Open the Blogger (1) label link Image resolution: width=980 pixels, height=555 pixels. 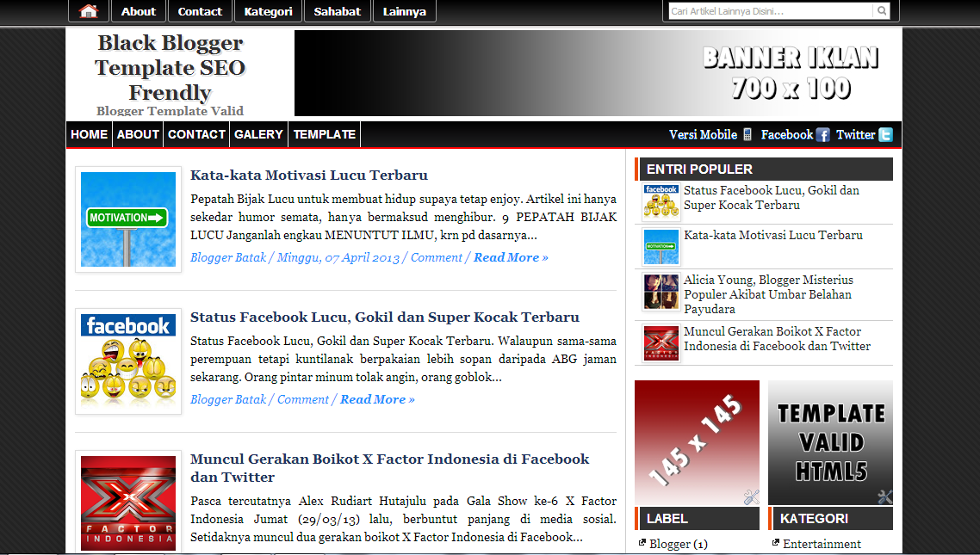(678, 544)
